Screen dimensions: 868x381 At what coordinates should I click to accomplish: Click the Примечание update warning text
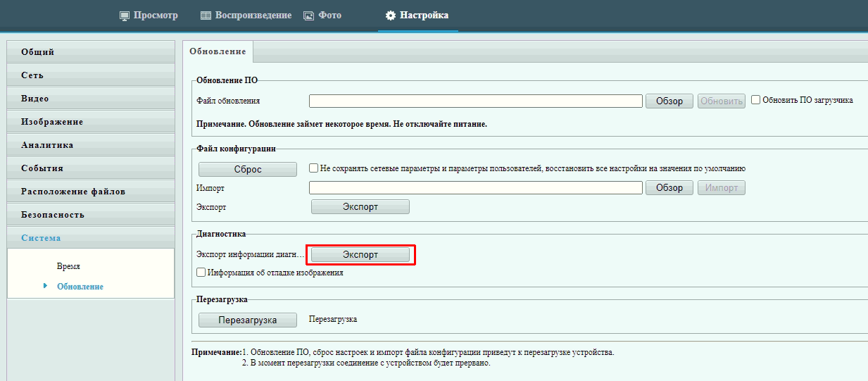341,124
